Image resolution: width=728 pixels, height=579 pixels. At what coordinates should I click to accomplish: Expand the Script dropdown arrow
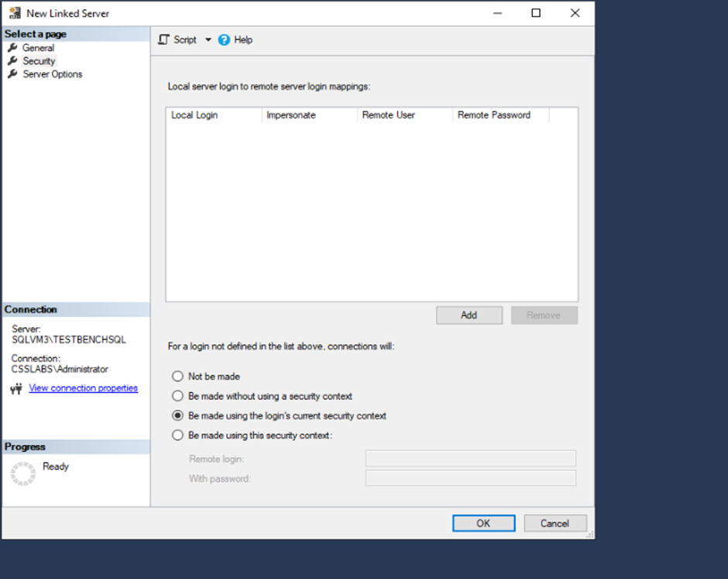click(208, 40)
